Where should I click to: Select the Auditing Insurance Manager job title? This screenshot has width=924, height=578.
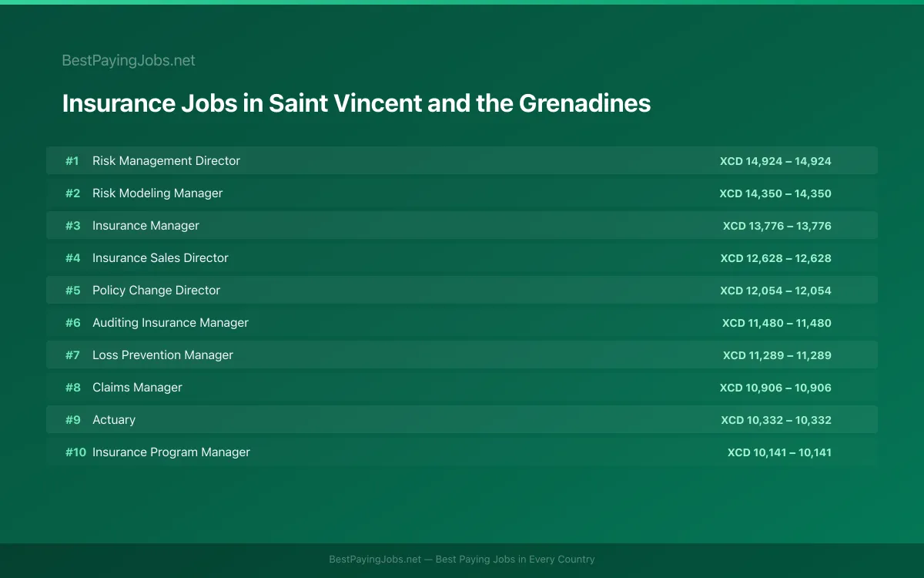pyautogui.click(x=170, y=323)
